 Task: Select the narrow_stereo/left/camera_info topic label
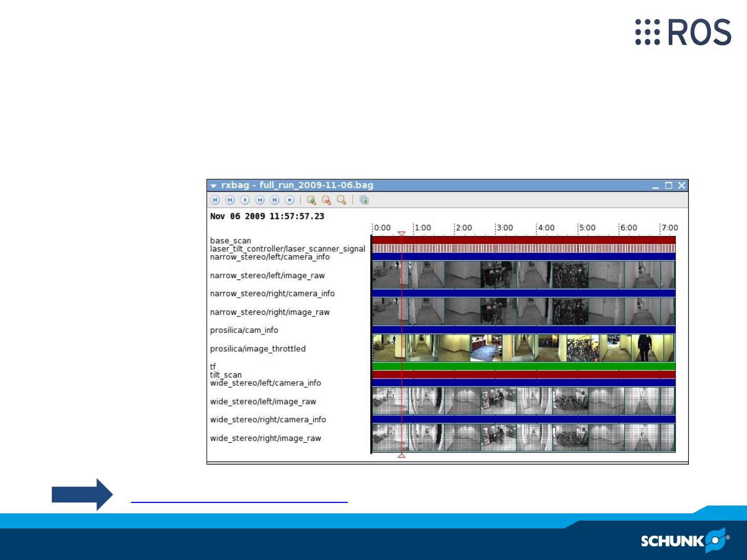point(270,257)
